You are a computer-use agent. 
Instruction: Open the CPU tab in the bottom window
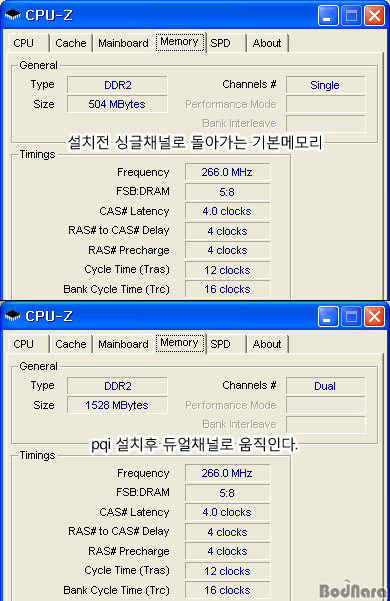tap(28, 344)
